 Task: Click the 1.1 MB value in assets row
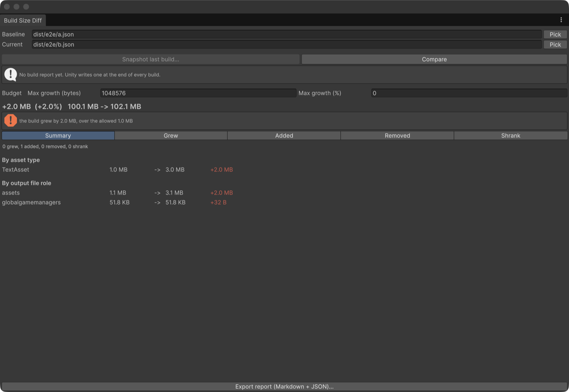pyautogui.click(x=118, y=193)
